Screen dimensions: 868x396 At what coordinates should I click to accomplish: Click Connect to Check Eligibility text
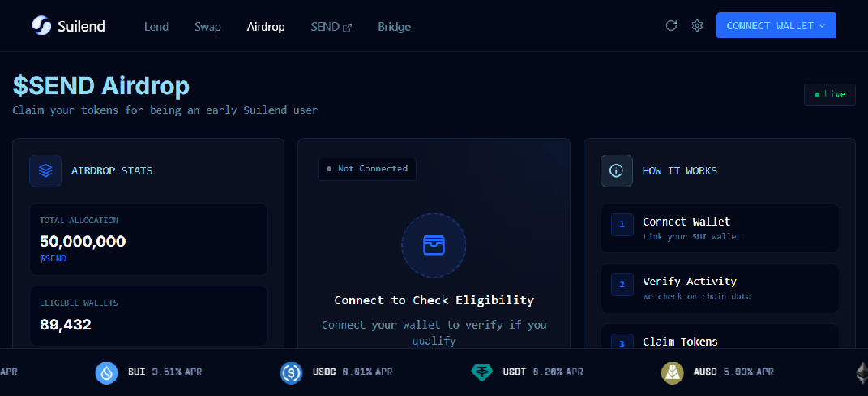[434, 300]
